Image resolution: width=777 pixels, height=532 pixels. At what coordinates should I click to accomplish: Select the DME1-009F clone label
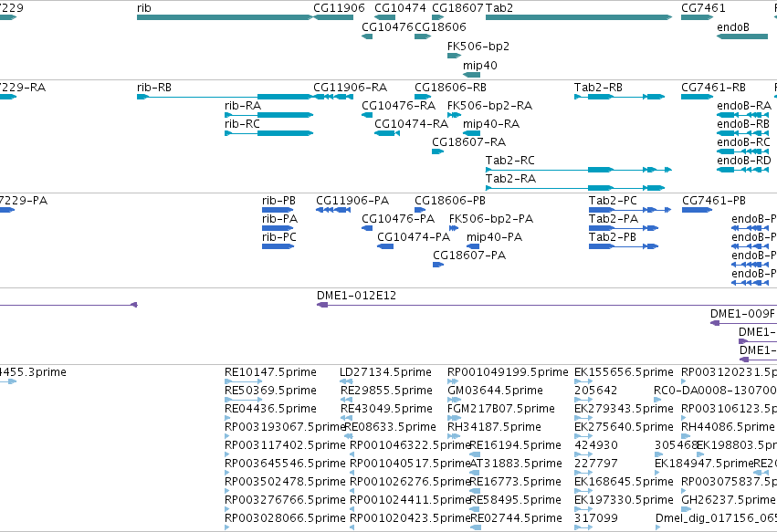click(742, 314)
